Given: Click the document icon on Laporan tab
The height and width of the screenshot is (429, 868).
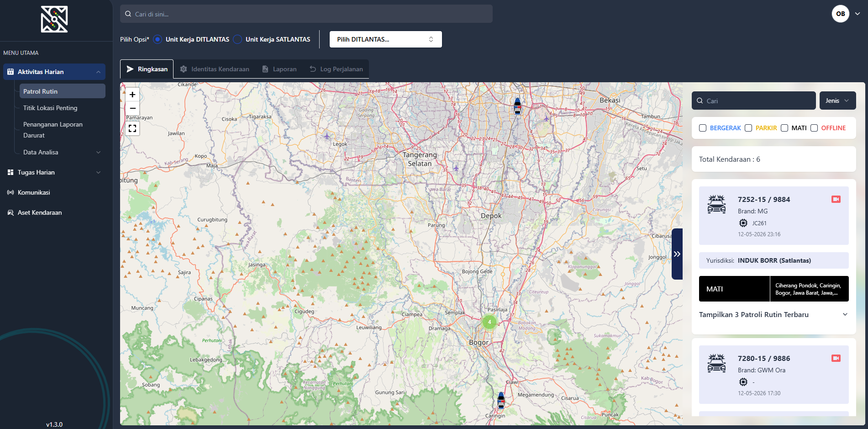Looking at the screenshot, I should point(265,69).
